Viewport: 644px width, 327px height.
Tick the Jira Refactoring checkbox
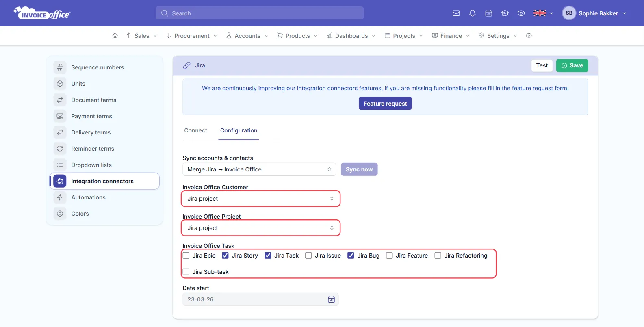[438, 256]
